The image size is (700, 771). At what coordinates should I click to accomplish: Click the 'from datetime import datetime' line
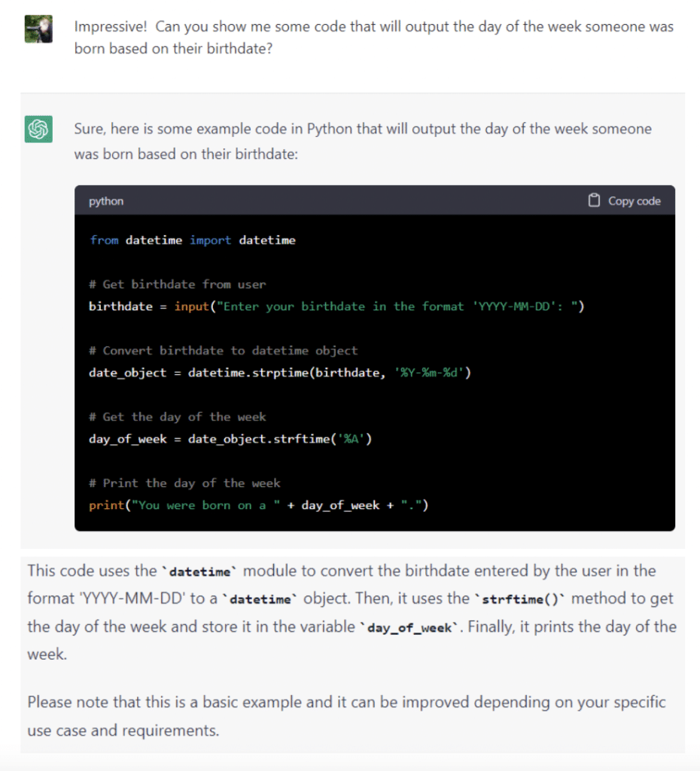(193, 240)
